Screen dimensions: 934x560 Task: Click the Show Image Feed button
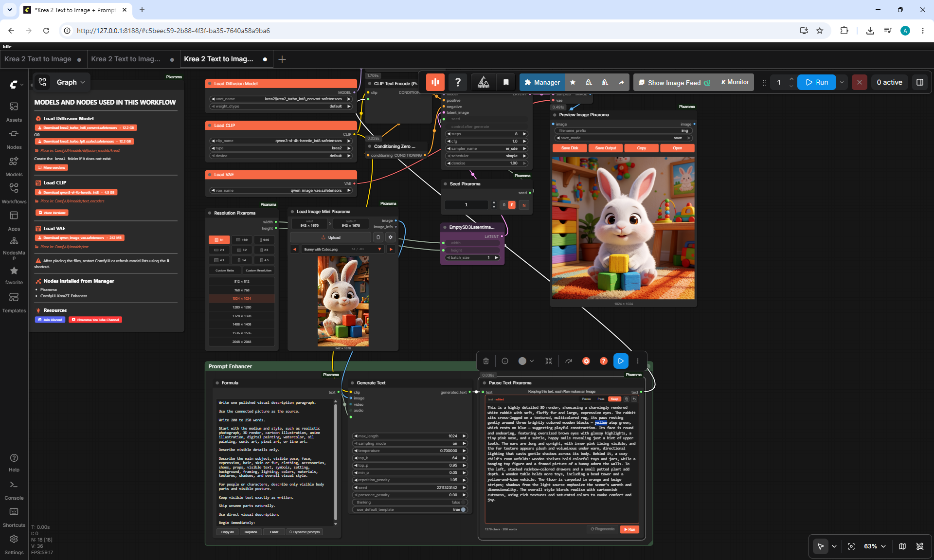[x=674, y=82]
